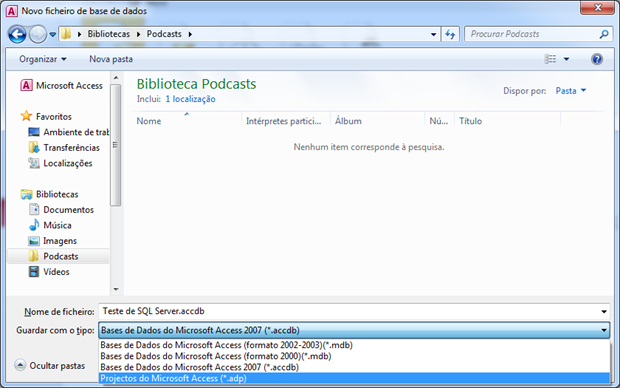The image size is (620, 388).
Task: Click the navigation pane scroll up arrow
Action: coord(116,78)
